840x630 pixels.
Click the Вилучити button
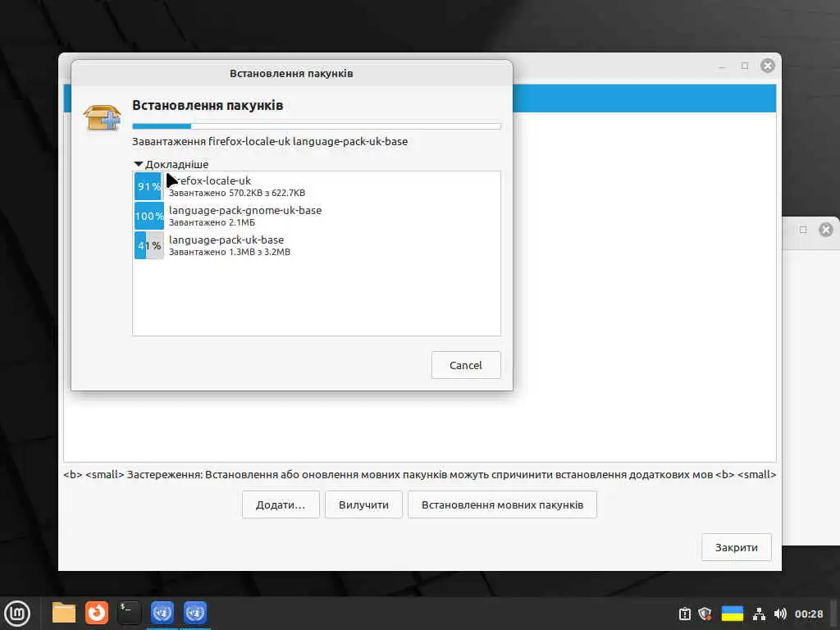click(363, 504)
